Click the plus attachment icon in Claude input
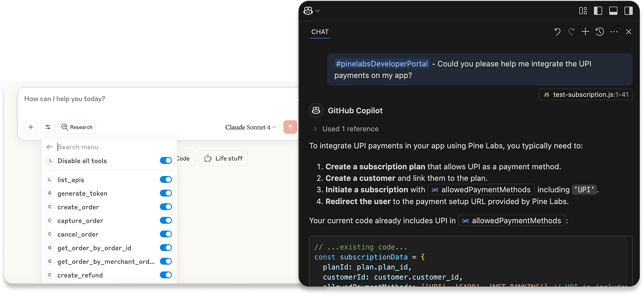The width and height of the screenshot is (644, 295). point(31,127)
